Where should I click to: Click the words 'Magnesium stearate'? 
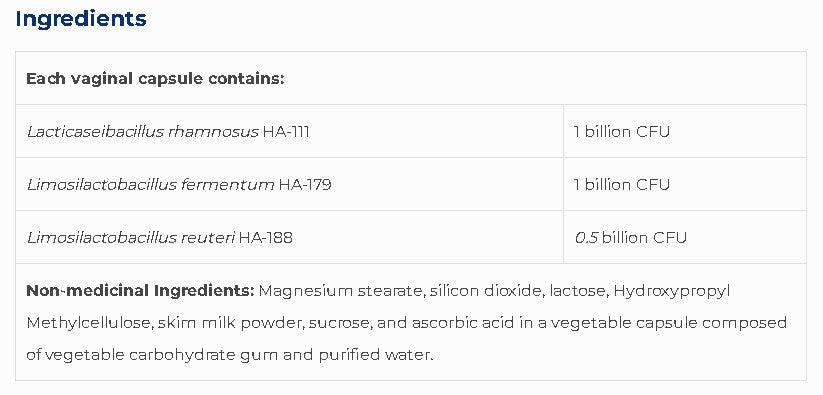tap(341, 291)
